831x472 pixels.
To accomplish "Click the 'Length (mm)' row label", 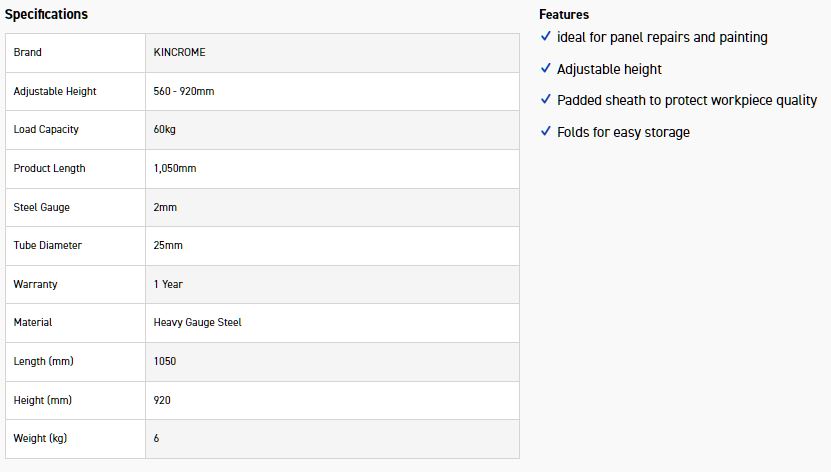I will [x=43, y=361].
